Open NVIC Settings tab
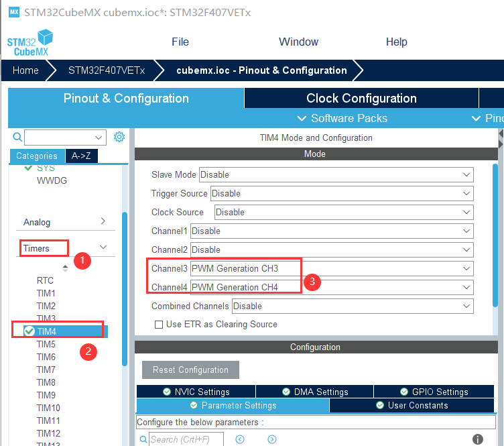The height and width of the screenshot is (446, 504). point(196,392)
